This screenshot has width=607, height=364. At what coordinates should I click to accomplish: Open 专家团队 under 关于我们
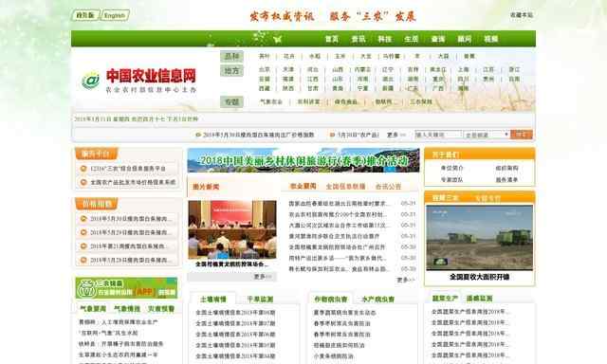451,180
